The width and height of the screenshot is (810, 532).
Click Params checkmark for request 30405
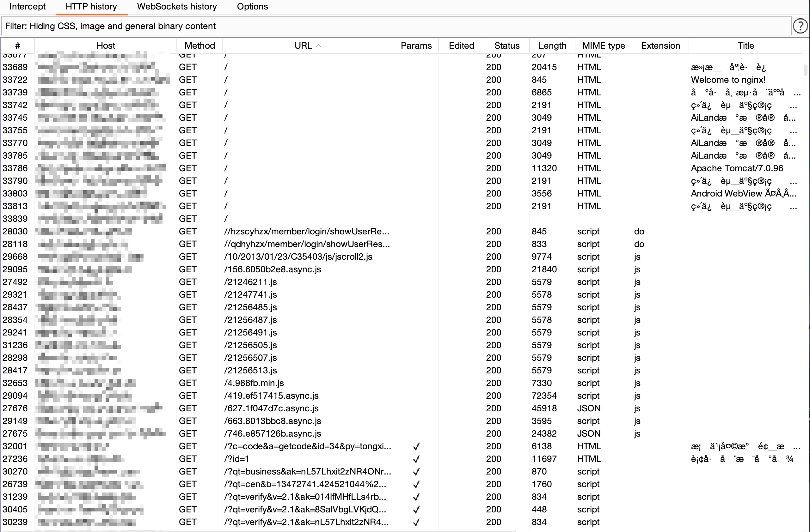point(416,510)
